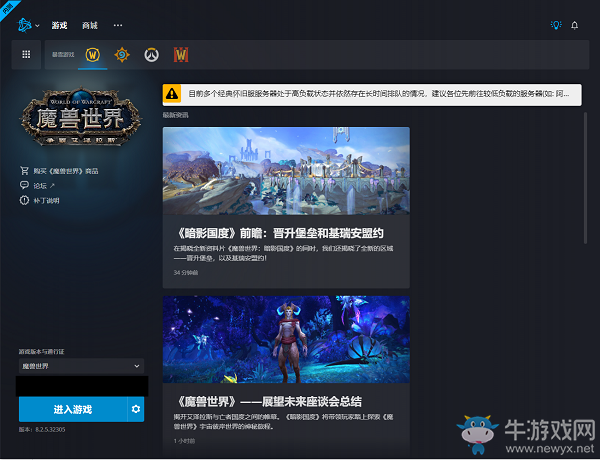The width and height of the screenshot is (600, 460).
Task: Select the Overwatch game icon
Action: 152,55
